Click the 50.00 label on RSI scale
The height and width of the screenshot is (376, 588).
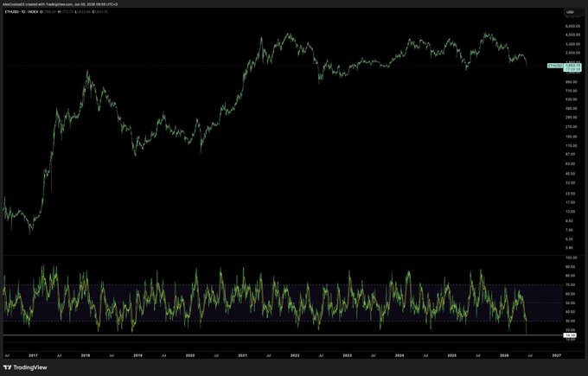coord(571,303)
